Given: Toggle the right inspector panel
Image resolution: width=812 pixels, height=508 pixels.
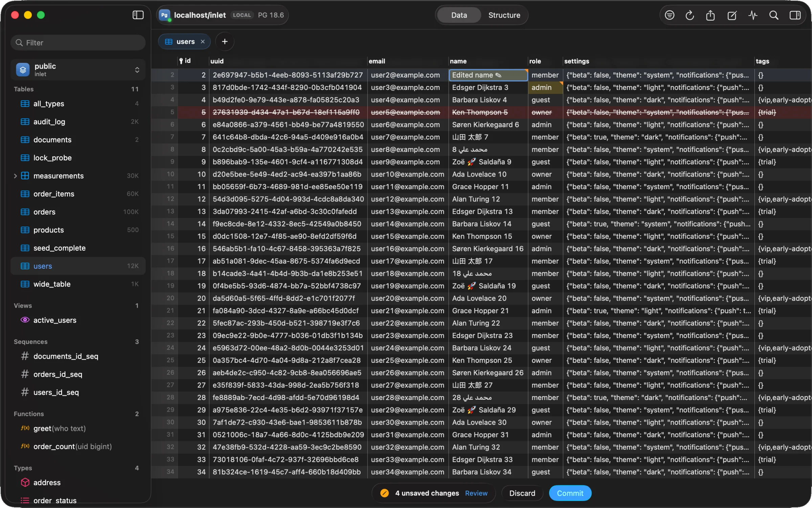Looking at the screenshot, I should (795, 15).
